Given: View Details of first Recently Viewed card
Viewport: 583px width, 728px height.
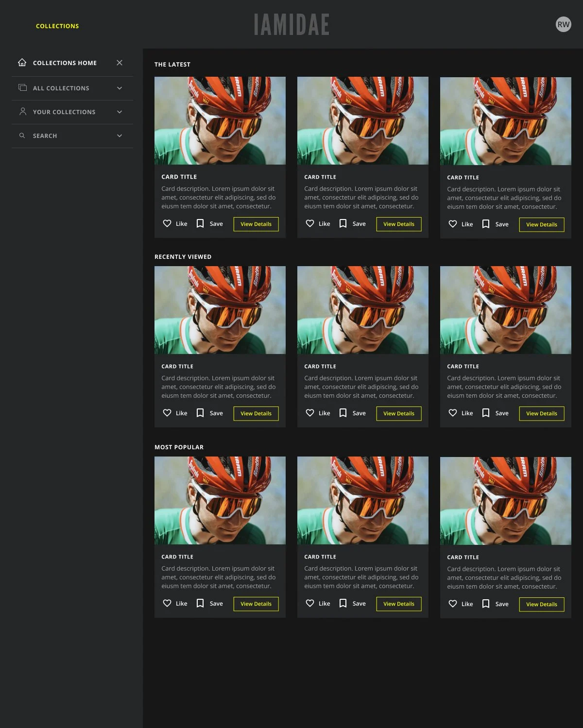Looking at the screenshot, I should [256, 413].
